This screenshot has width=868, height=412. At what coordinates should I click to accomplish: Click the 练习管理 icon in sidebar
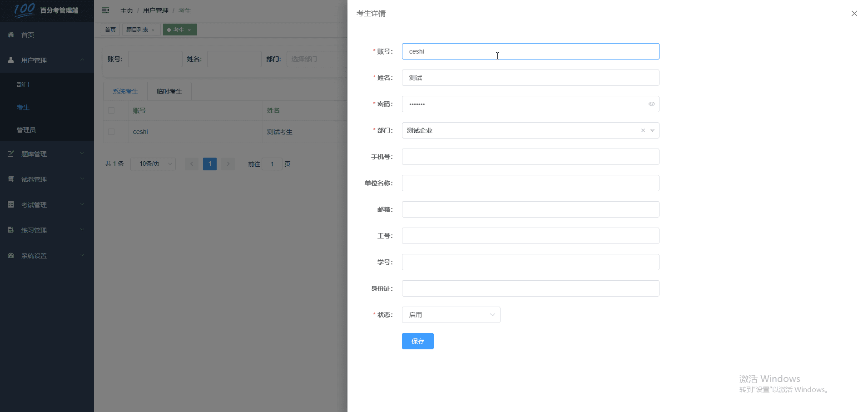(10, 230)
